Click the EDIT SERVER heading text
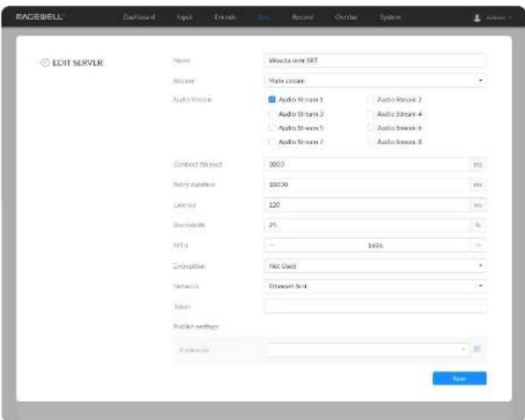Viewport: 525px width, 420px height. [x=78, y=63]
